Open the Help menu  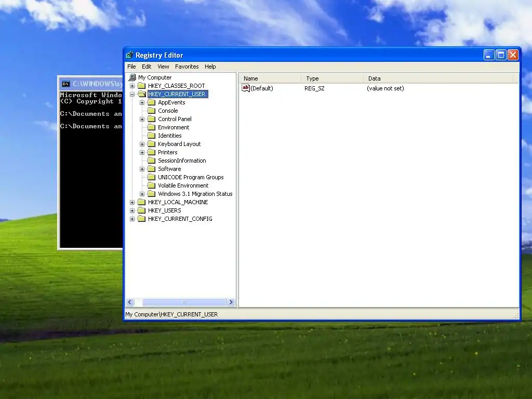(x=210, y=66)
